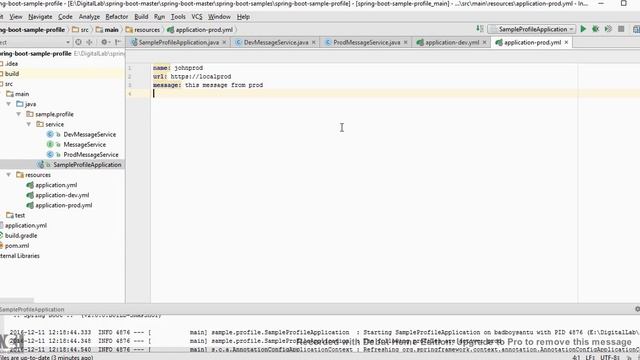Stop the running process

click(621, 29)
